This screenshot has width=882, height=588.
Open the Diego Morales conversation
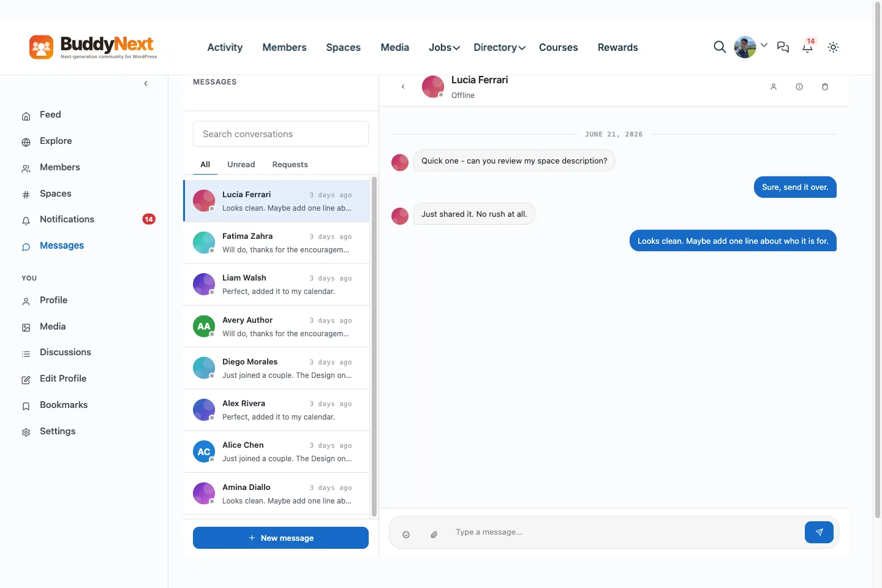click(x=276, y=368)
